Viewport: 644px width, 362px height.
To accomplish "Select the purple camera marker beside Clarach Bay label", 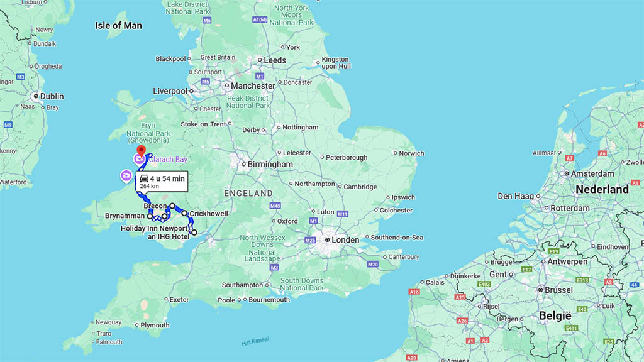I will (139, 158).
